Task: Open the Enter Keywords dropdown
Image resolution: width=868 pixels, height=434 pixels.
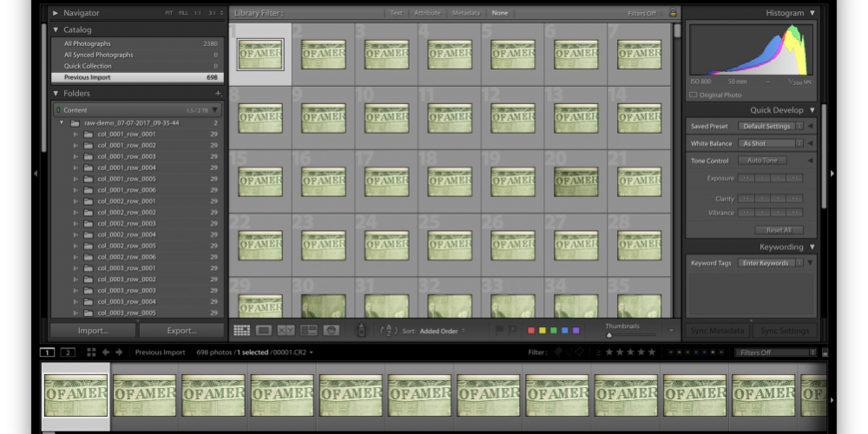Action: [771, 263]
